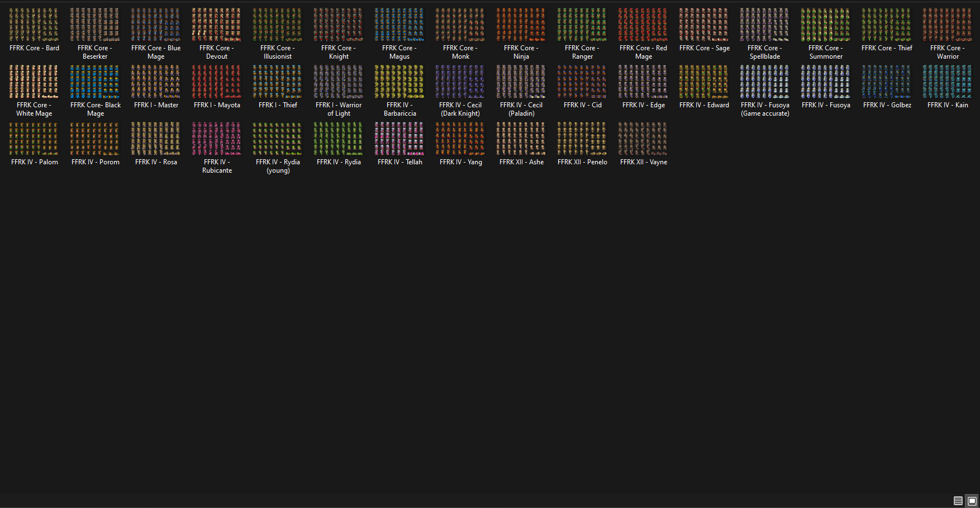Select the 'FFRK XII - Ashe' file name
Viewport: 980px width, 508px height.
pos(521,162)
